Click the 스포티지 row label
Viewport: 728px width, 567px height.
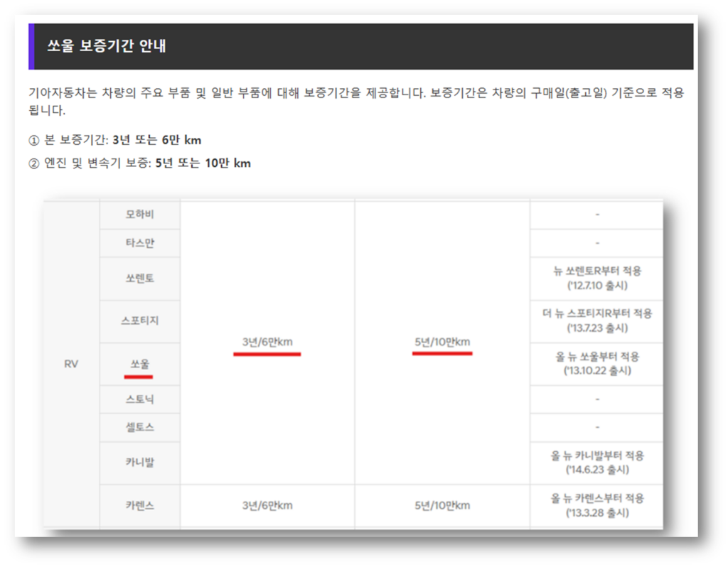(x=140, y=320)
